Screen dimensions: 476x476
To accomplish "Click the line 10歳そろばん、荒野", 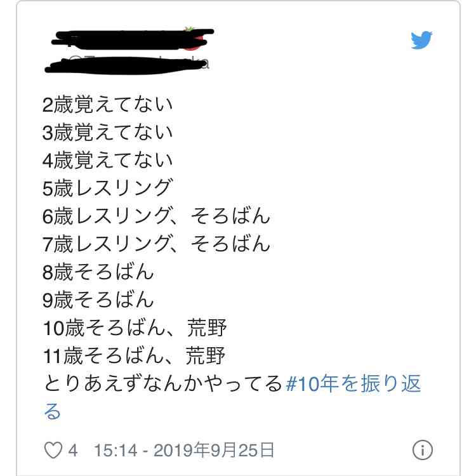I will point(135,328).
